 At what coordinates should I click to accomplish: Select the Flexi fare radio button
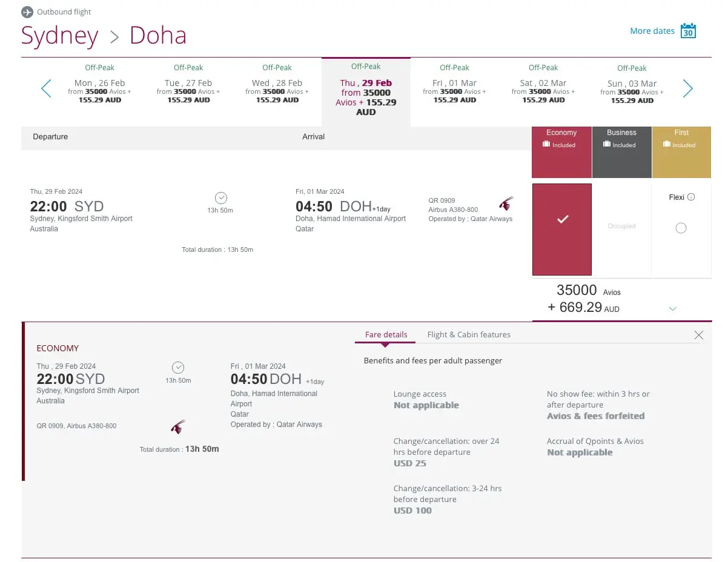[681, 228]
